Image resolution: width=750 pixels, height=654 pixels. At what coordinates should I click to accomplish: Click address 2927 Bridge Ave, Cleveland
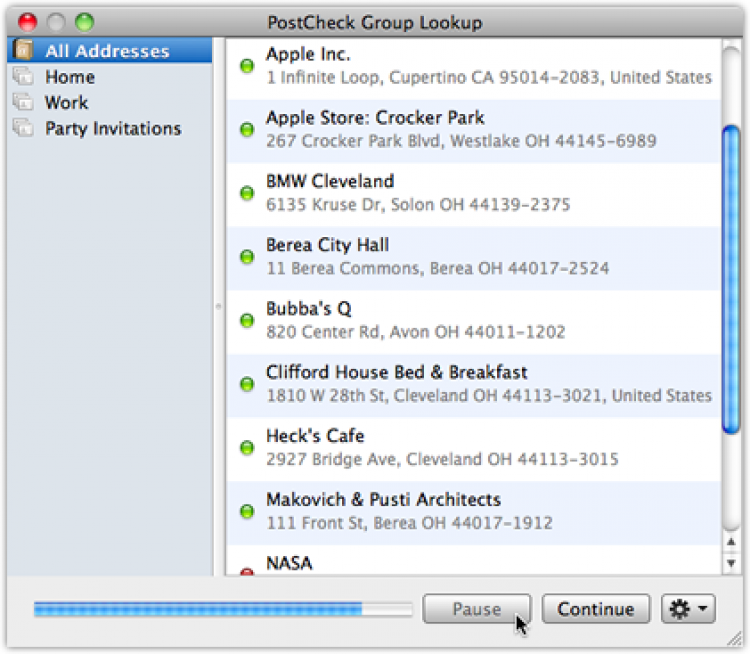(x=442, y=459)
